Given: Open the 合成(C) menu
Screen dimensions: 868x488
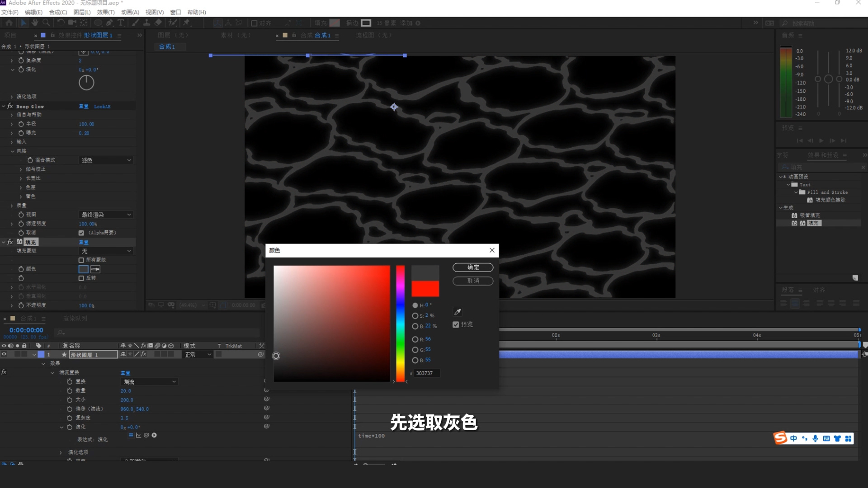Looking at the screenshot, I should click(58, 12).
